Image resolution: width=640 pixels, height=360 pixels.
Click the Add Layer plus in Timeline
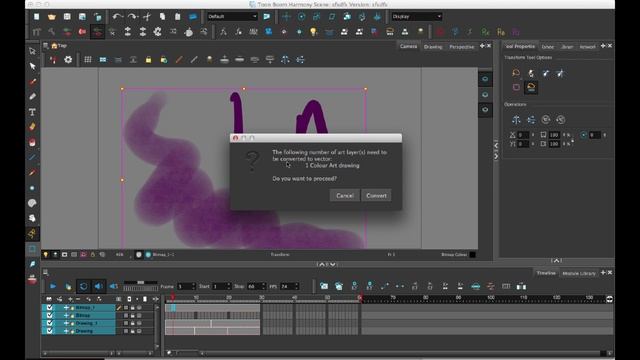(70, 299)
